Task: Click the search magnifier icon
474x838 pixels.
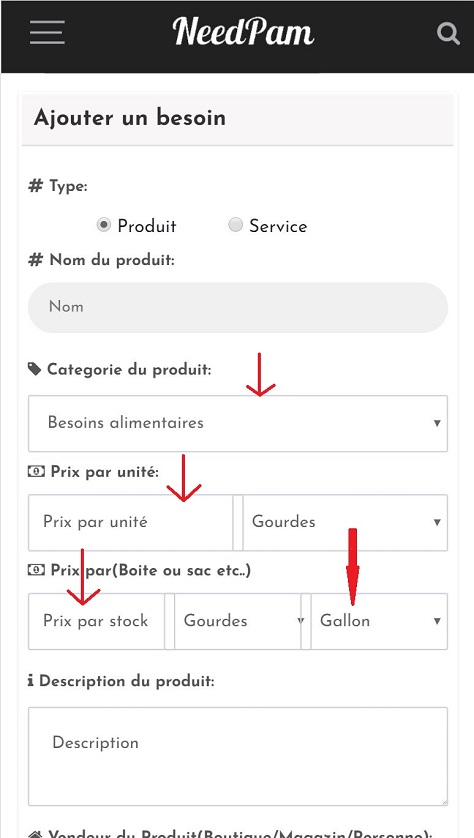Action: pyautogui.click(x=448, y=34)
